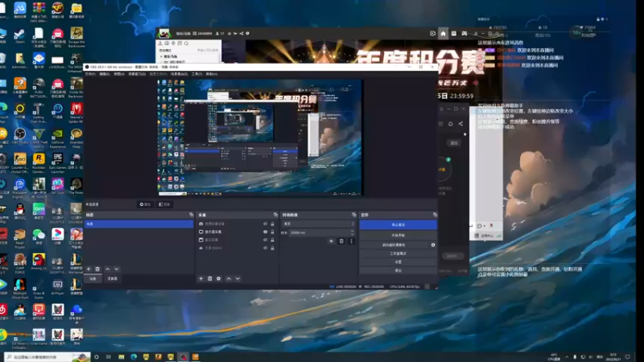Select the GeForce Experience desktop icon

[57, 138]
